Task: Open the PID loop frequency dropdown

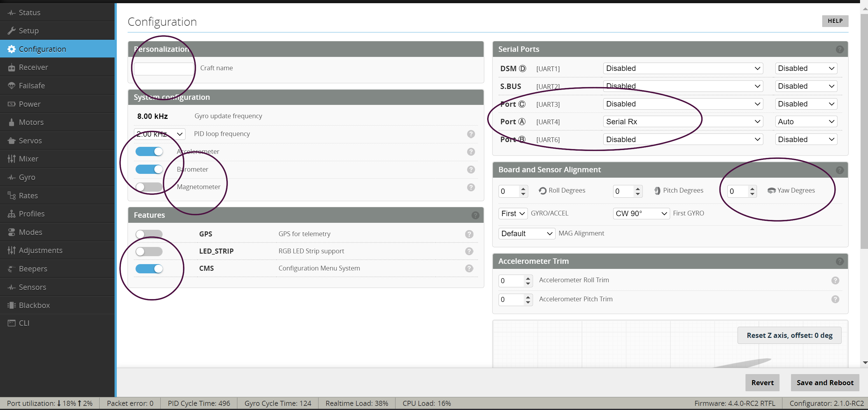Action: (x=159, y=134)
